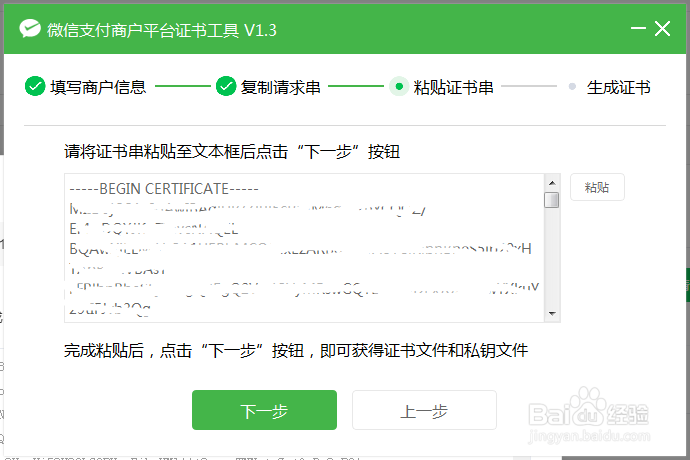
Task: Click the grey step dot beside 生成证书
Action: click(572, 86)
